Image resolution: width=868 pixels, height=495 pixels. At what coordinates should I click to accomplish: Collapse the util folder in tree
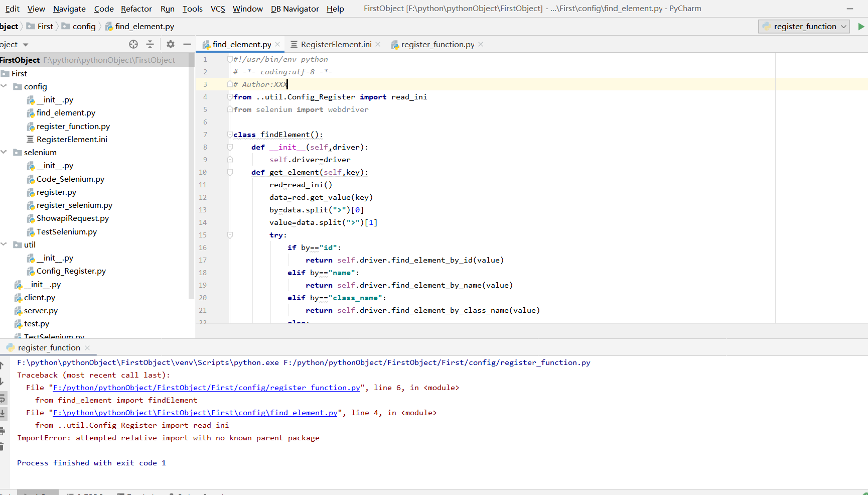click(x=4, y=244)
